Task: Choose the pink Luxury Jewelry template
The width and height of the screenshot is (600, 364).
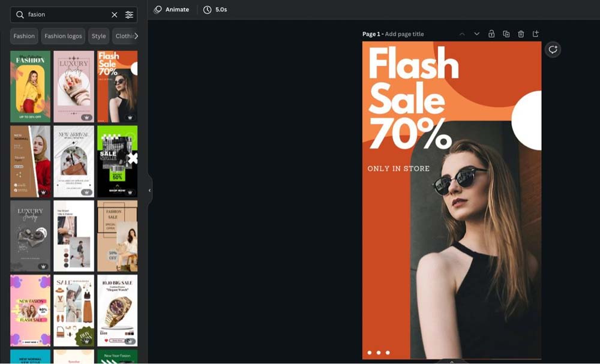Action: coord(74,86)
